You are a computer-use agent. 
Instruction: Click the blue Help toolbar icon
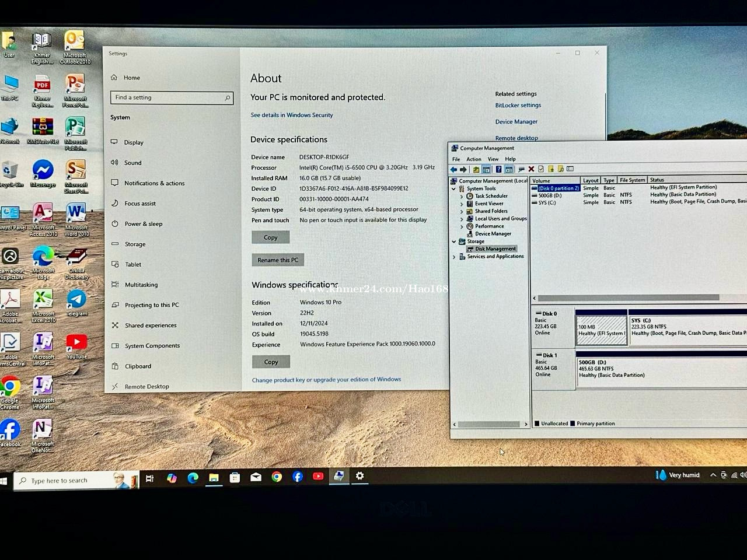498,170
